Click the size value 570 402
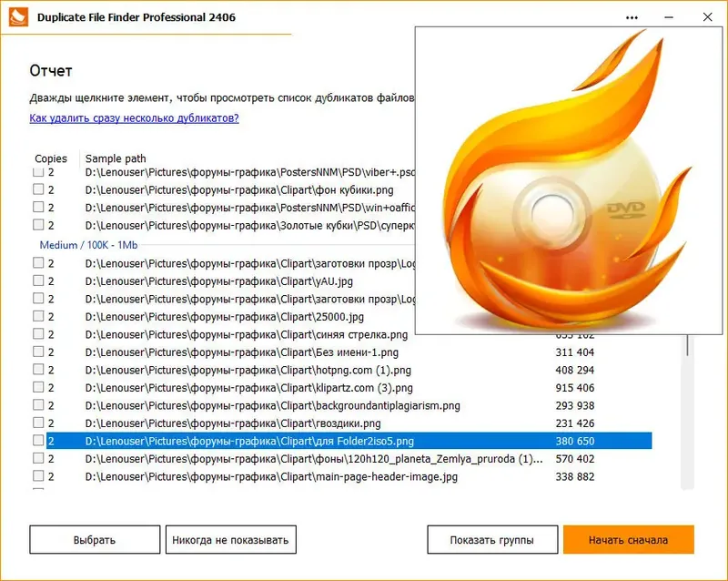 click(x=575, y=459)
